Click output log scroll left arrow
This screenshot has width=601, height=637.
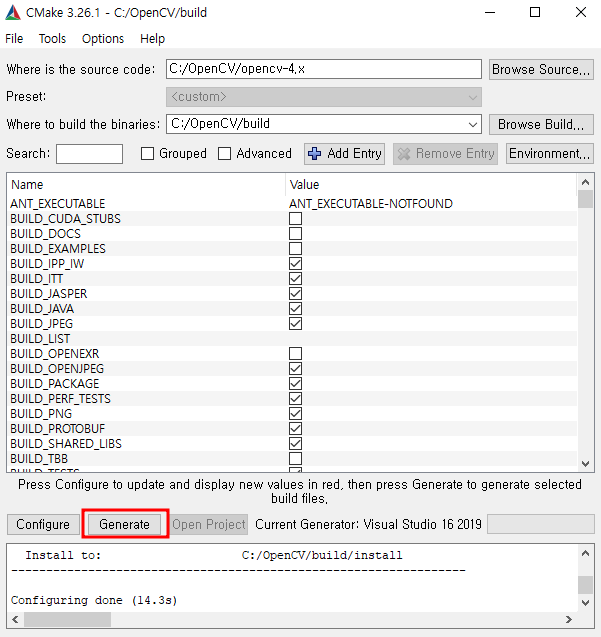15,620
